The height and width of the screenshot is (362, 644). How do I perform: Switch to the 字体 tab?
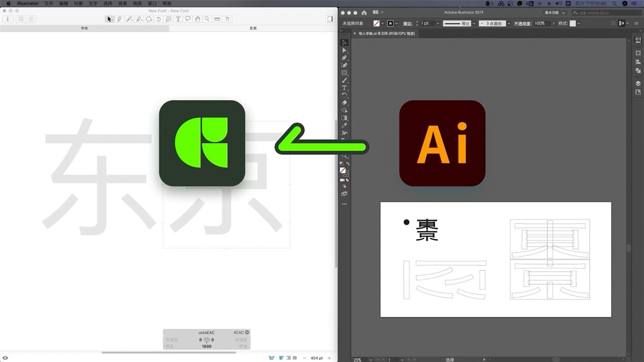point(84,28)
